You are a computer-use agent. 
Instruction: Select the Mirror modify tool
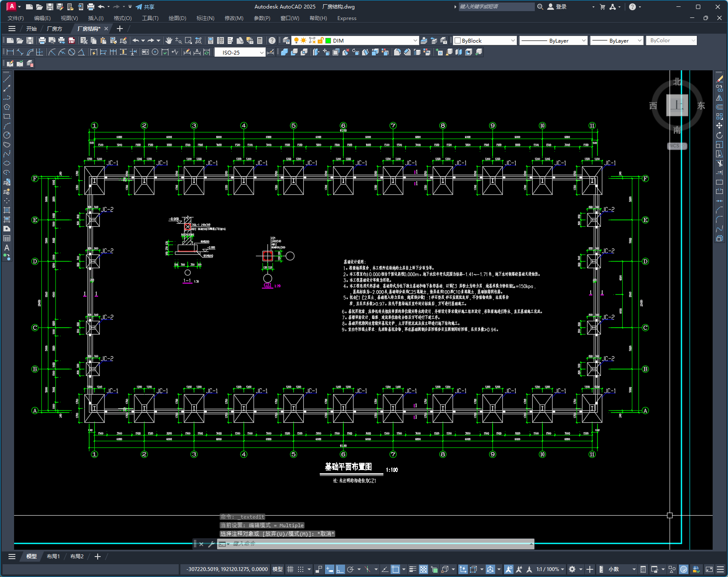click(x=719, y=98)
